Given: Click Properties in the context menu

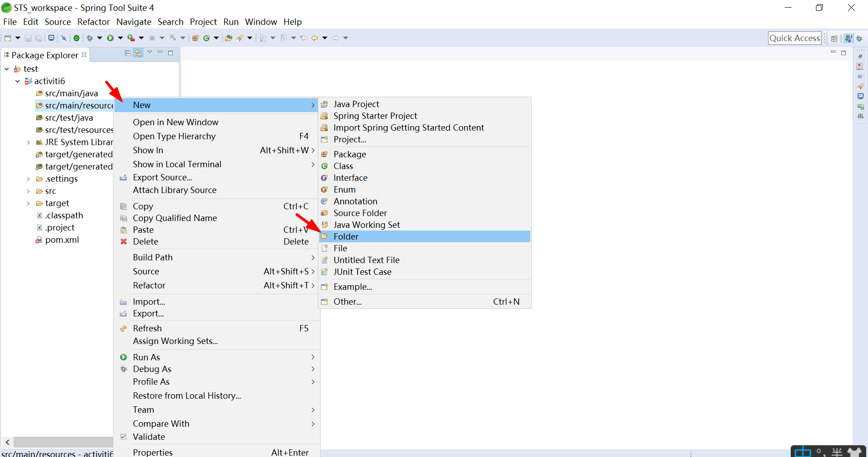Looking at the screenshot, I should click(217, 452).
